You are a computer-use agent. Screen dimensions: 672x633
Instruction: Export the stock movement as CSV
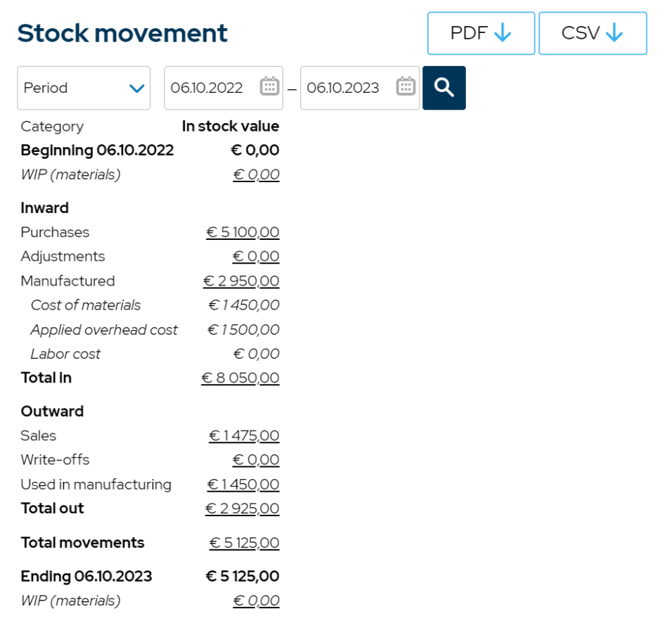pos(593,32)
